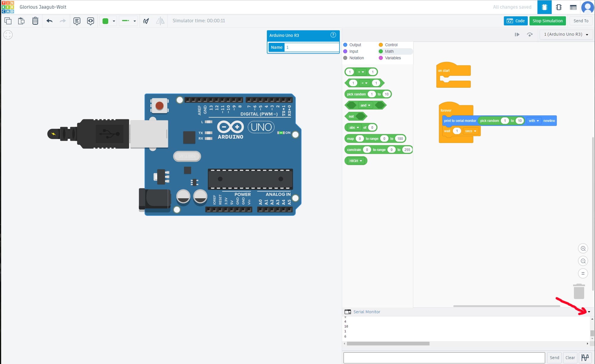The height and width of the screenshot is (364, 595).
Task: Click the serial monitor text input field
Action: pos(444,358)
